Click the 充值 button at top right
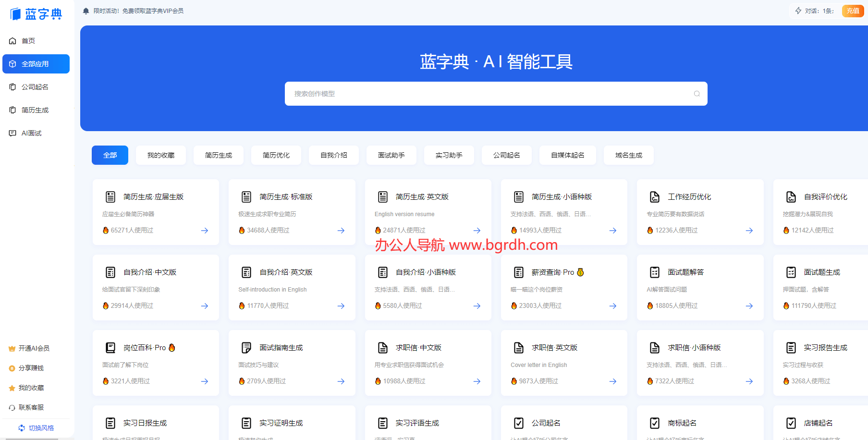Viewport: 868px width, 440px height. [854, 11]
